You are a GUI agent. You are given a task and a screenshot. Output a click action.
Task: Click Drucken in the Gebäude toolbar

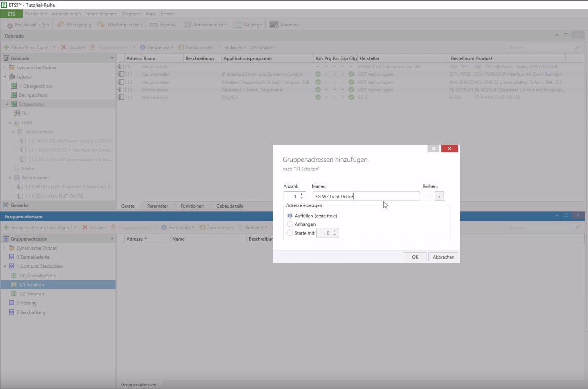(263, 47)
